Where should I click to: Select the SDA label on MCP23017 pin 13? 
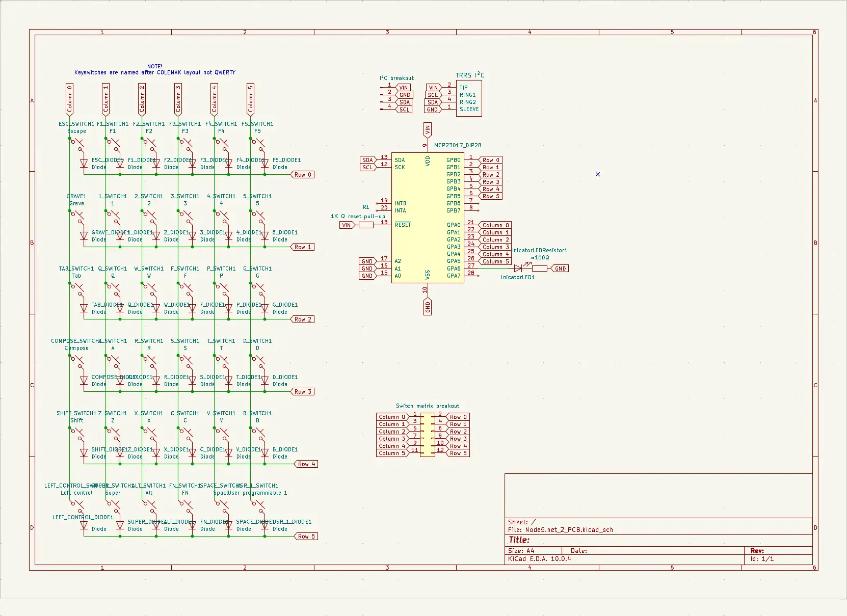(x=367, y=160)
